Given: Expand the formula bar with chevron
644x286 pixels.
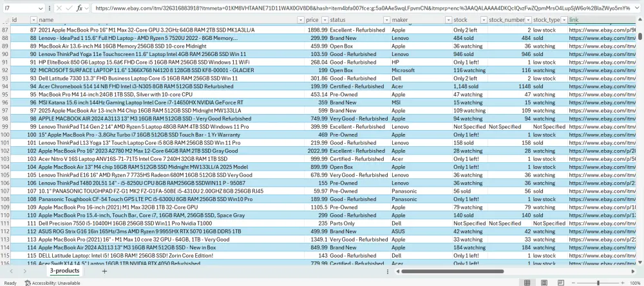Looking at the screenshot, I should click(x=638, y=8).
